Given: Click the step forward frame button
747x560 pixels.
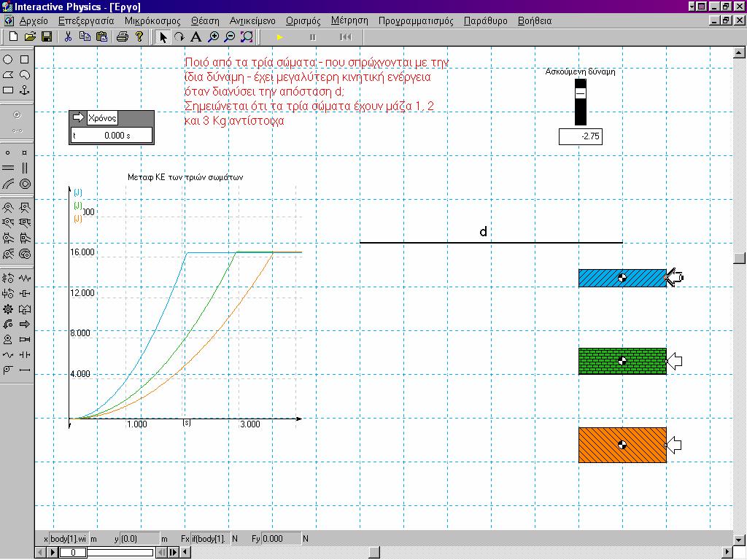Looking at the screenshot, I should click(174, 553).
